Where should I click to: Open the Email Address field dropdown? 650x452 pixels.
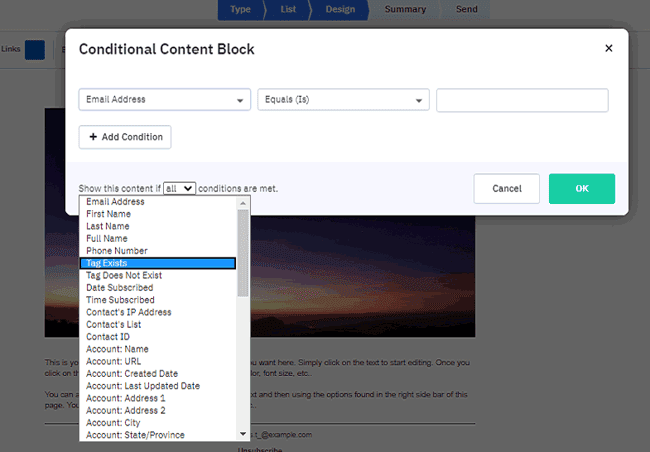(x=164, y=100)
